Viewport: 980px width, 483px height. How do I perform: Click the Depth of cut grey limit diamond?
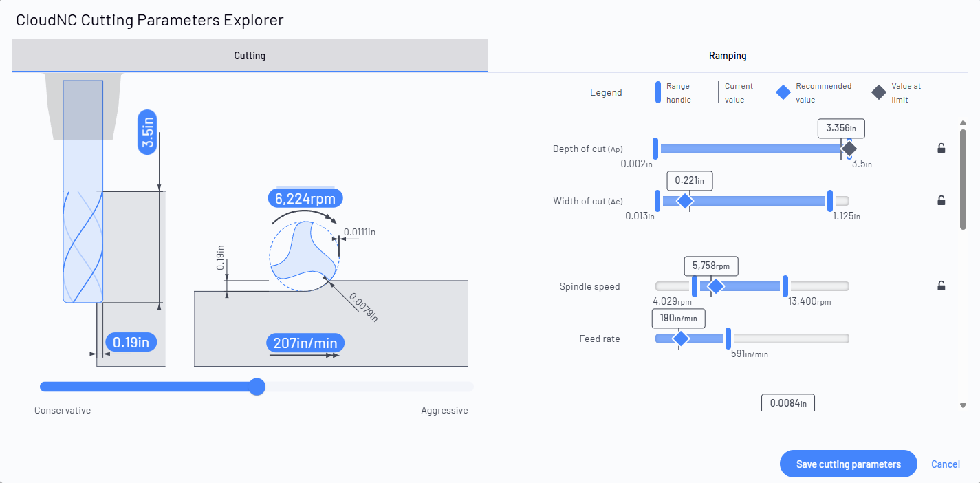point(849,148)
